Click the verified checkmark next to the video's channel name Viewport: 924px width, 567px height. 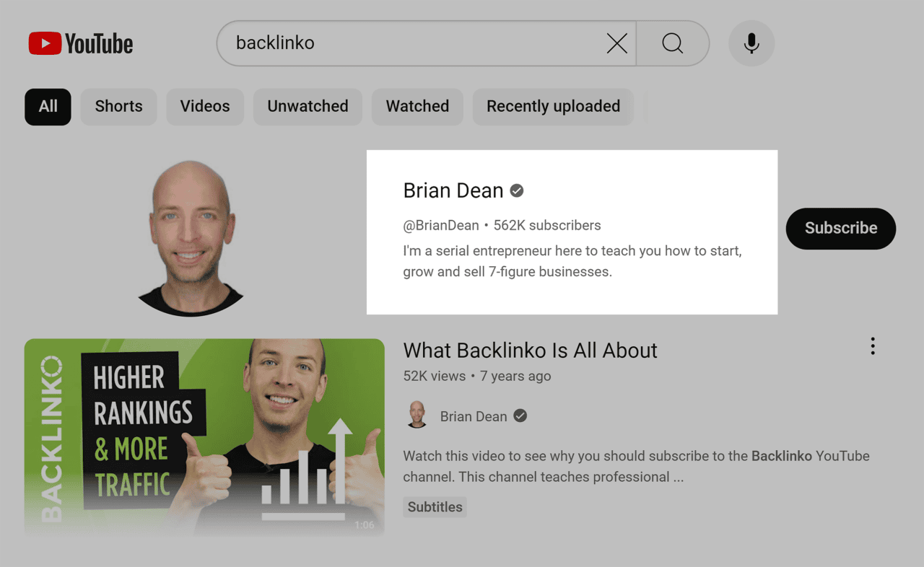click(x=520, y=416)
